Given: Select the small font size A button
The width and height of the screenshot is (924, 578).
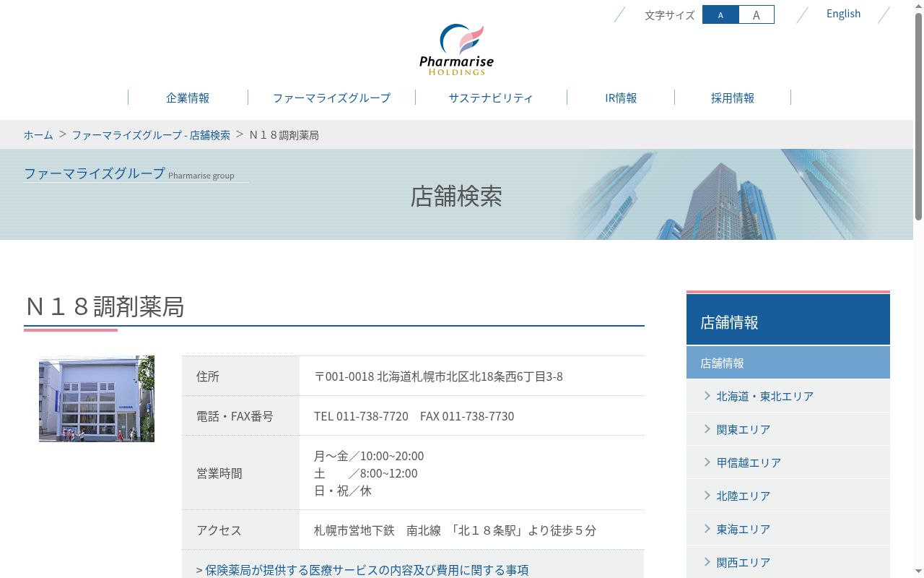Looking at the screenshot, I should point(720,14).
